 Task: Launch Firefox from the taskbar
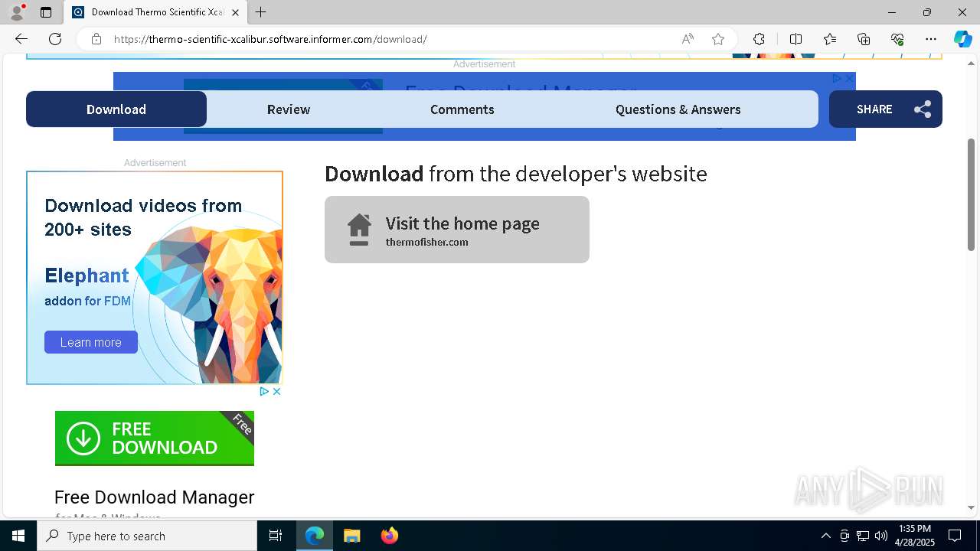pyautogui.click(x=390, y=536)
